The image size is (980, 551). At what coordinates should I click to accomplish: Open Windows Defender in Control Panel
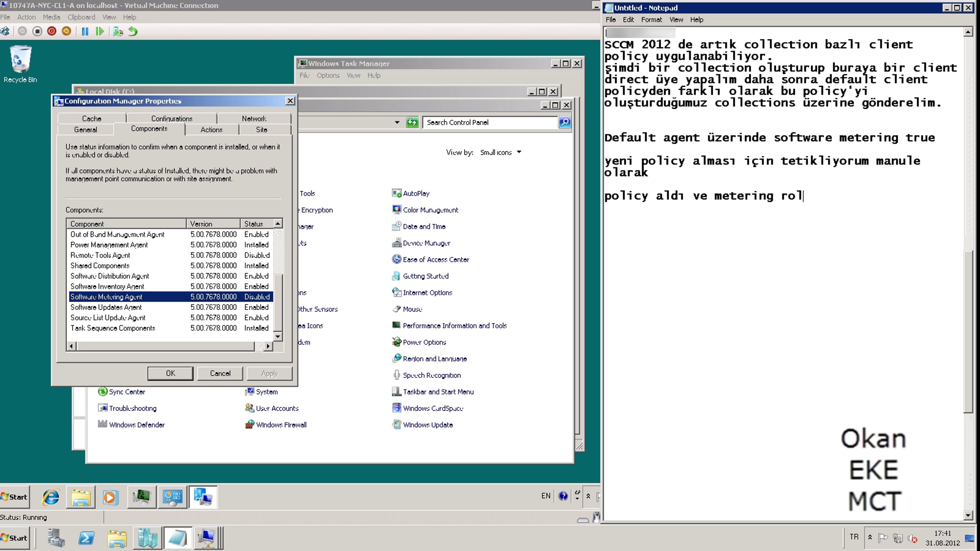tap(131, 425)
